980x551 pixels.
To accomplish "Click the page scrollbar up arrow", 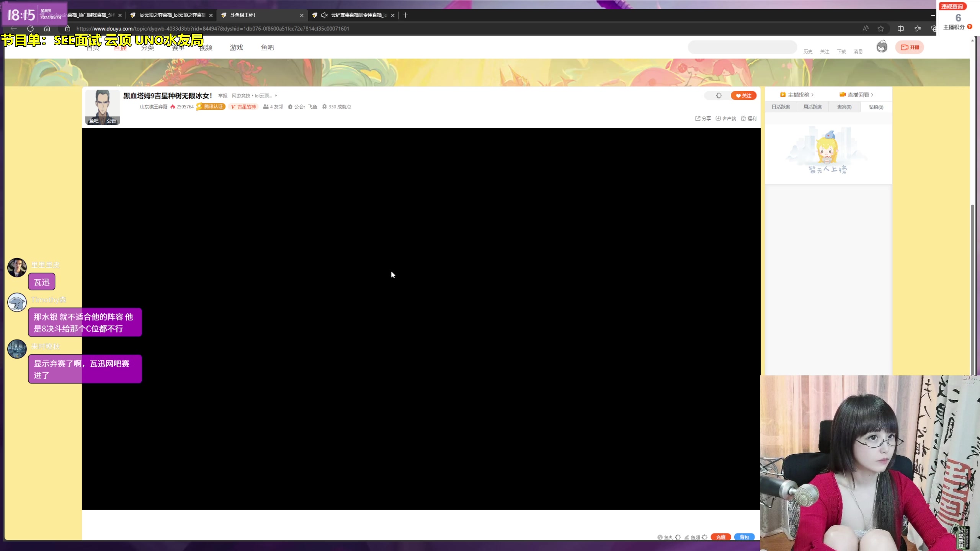I will pyautogui.click(x=973, y=40).
